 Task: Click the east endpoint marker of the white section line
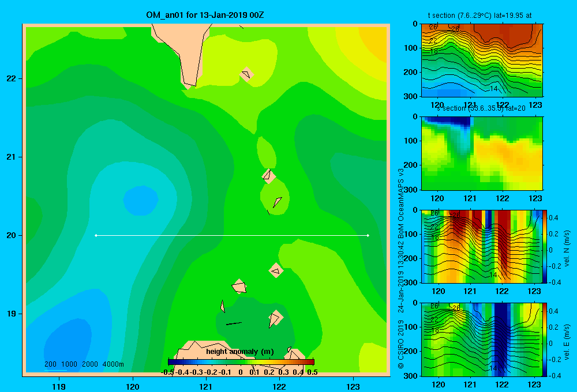pos(368,235)
